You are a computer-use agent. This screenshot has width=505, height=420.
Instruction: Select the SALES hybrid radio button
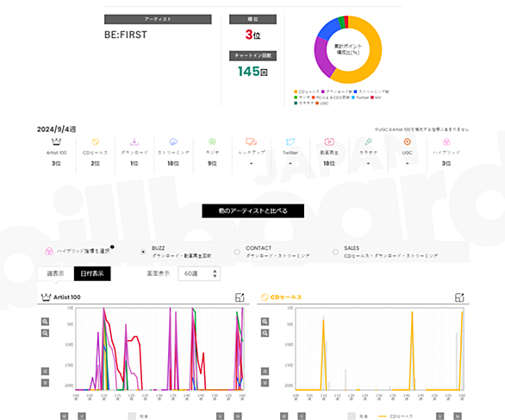(x=335, y=252)
